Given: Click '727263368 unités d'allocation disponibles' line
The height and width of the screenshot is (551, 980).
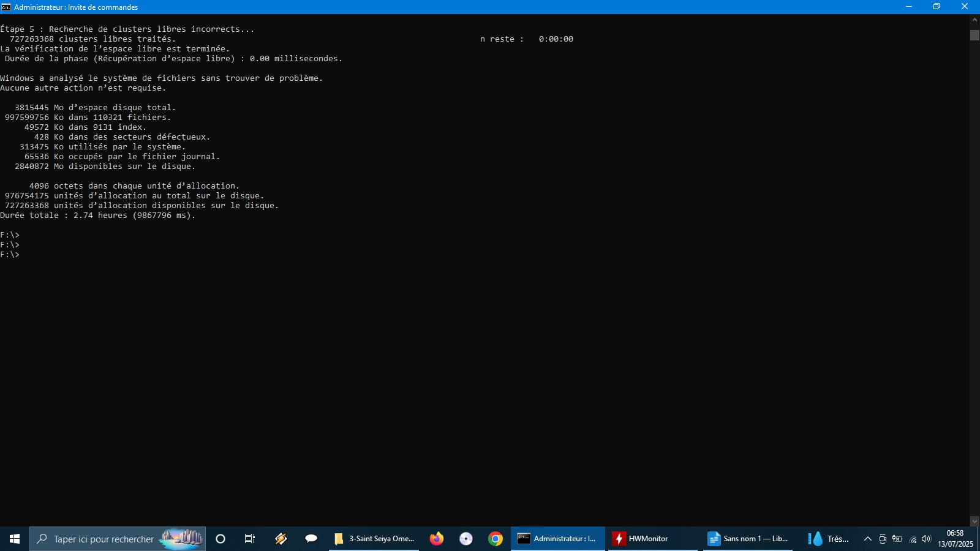Looking at the screenshot, I should (x=141, y=206).
